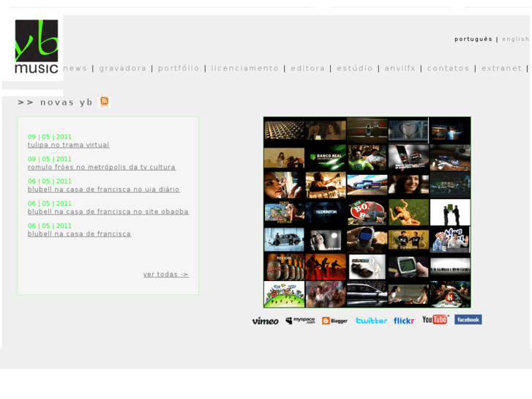Open the smiling dark-haired woman thumbnail

[408, 185]
